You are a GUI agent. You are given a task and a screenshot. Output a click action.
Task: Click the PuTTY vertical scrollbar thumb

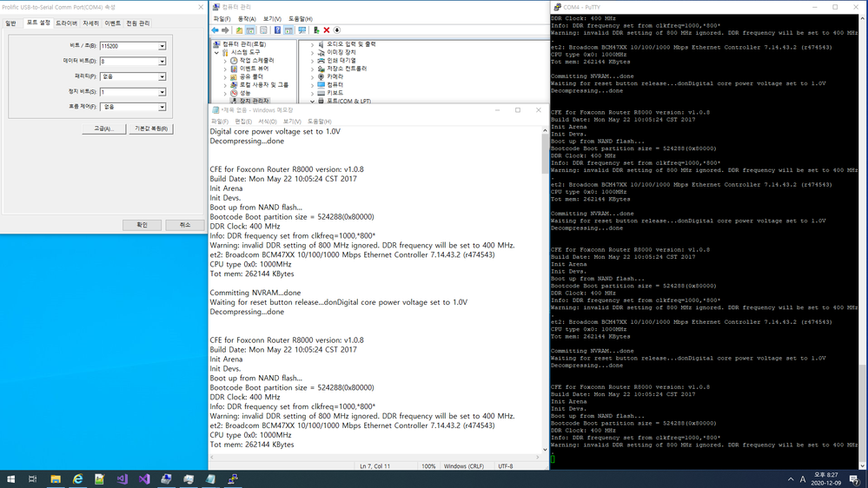862,413
